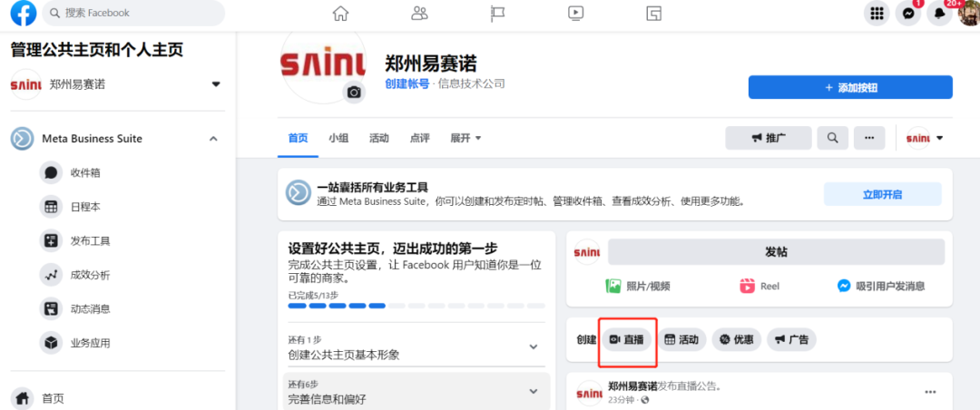
Task: Switch to the 活动 tab
Action: [378, 138]
